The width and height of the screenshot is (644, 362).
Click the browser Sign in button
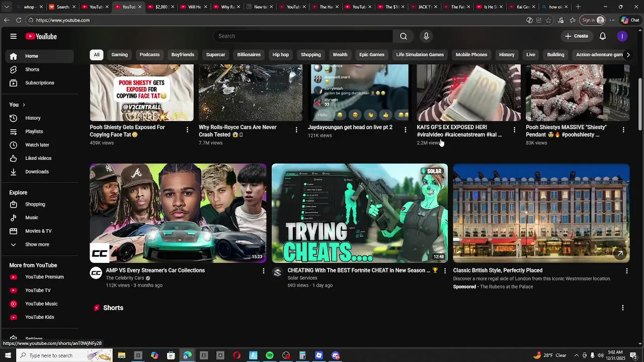(592, 20)
